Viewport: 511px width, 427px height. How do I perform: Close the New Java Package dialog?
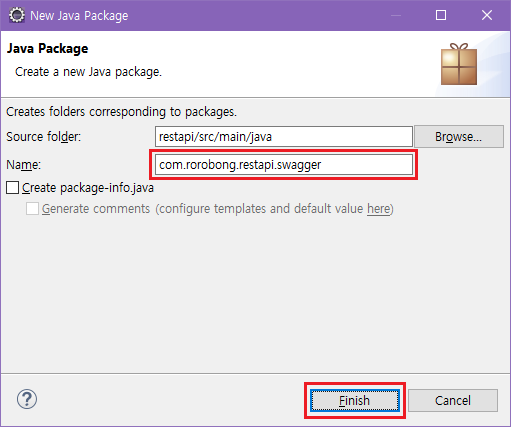(x=487, y=15)
